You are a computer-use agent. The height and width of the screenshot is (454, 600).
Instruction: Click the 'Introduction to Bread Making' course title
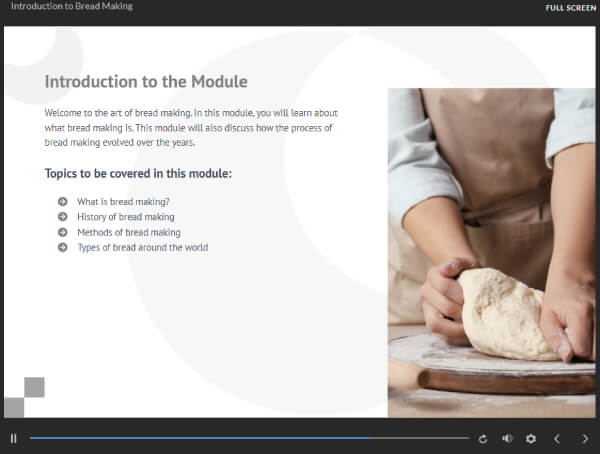[x=72, y=7]
